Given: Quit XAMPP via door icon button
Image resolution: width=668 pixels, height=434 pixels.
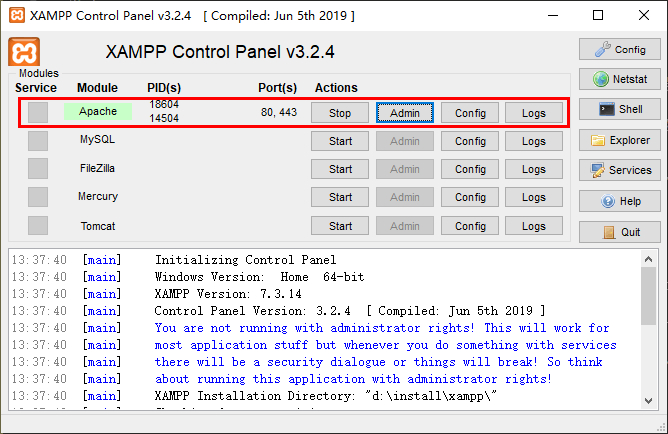Looking at the screenshot, I should tap(619, 232).
